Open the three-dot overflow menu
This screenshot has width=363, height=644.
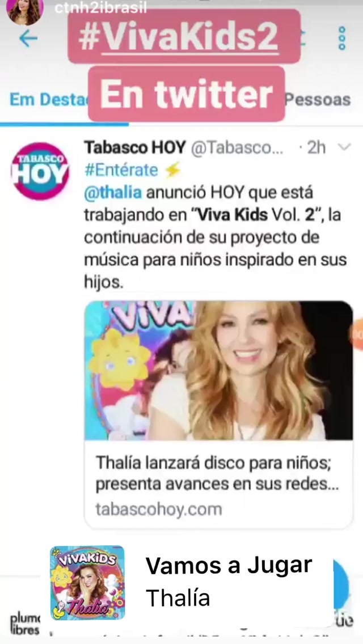point(341,38)
